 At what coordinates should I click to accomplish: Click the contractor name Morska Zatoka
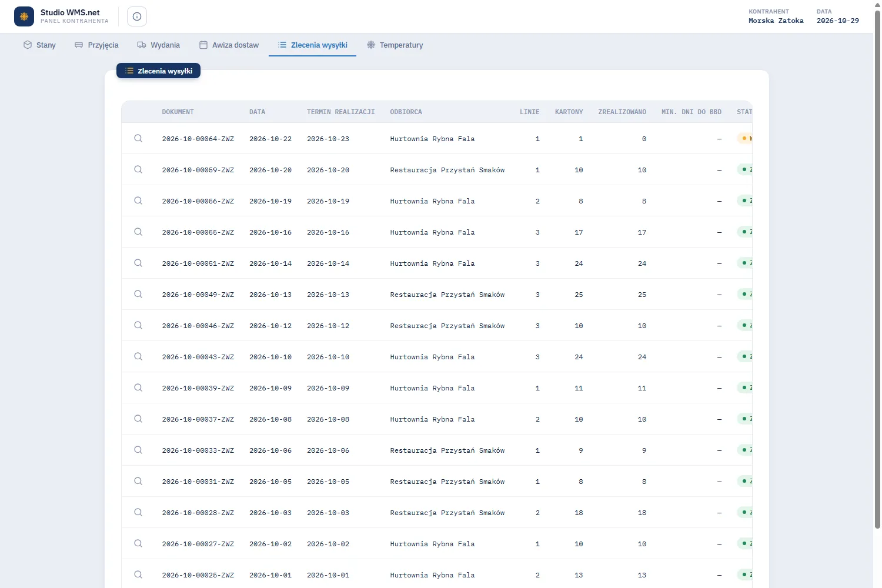click(776, 21)
